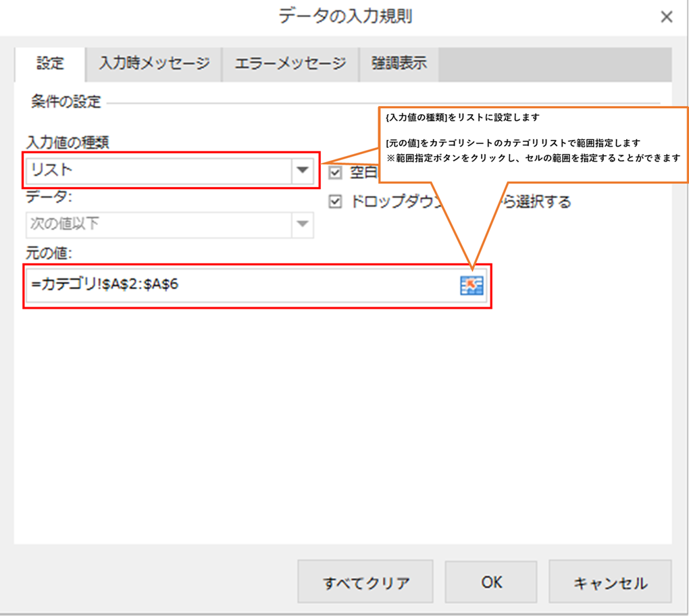Toggle the ドロップダウン から選択する checkbox

(x=335, y=202)
